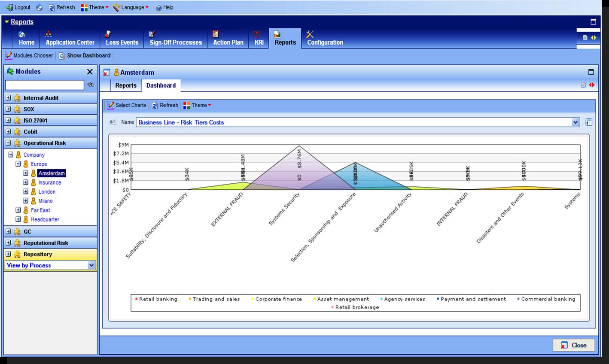Open the Home tab

point(26,38)
